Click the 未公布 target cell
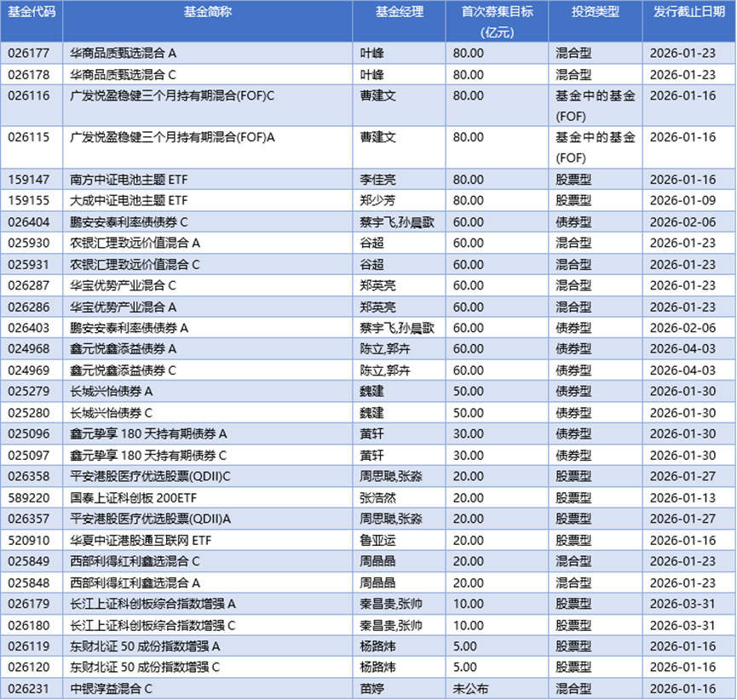737x700 pixels. [x=474, y=689]
